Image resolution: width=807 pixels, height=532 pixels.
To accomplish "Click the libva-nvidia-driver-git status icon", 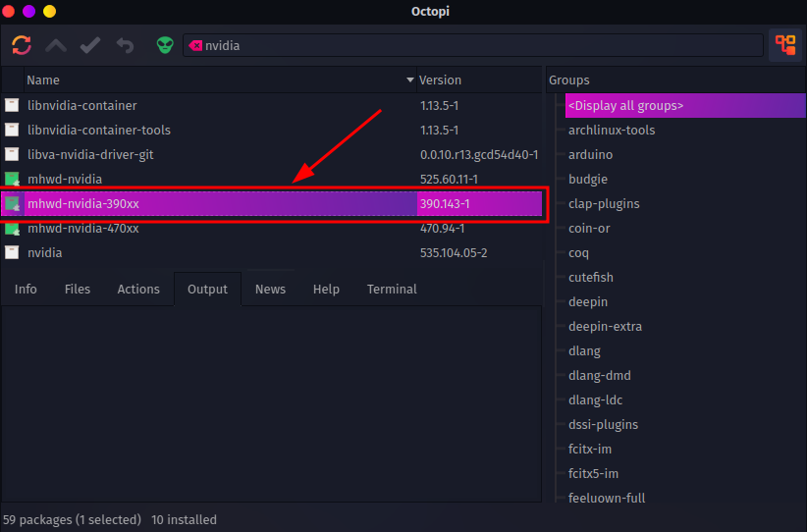I will pos(12,154).
